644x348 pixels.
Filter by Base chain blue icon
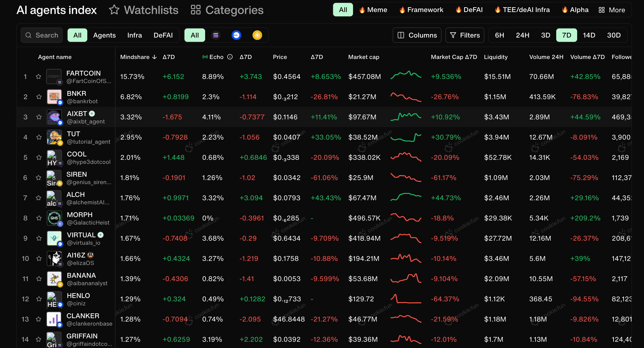[x=236, y=35]
